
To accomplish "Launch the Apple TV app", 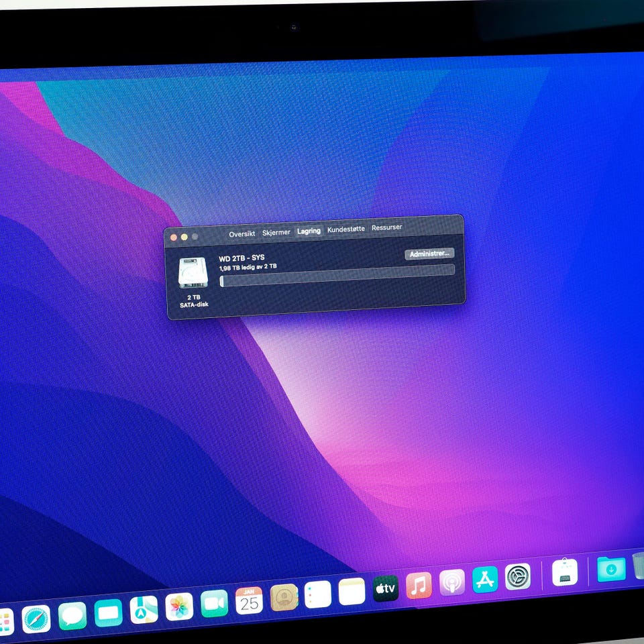I will (386, 588).
